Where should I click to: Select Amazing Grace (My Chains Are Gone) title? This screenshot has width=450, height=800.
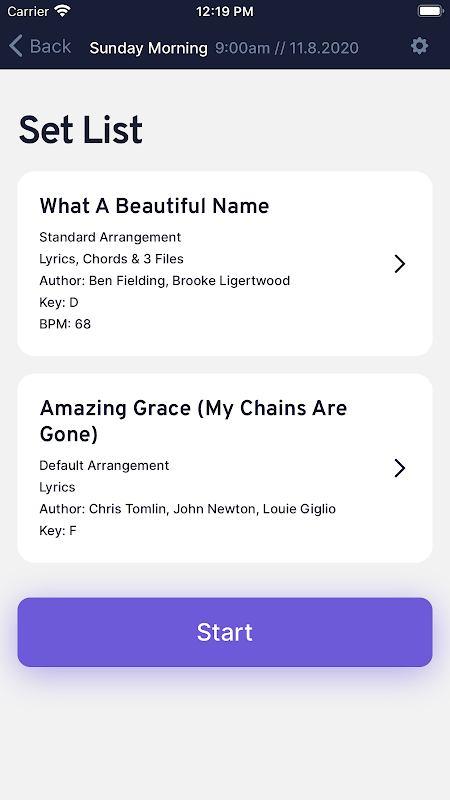click(193, 421)
